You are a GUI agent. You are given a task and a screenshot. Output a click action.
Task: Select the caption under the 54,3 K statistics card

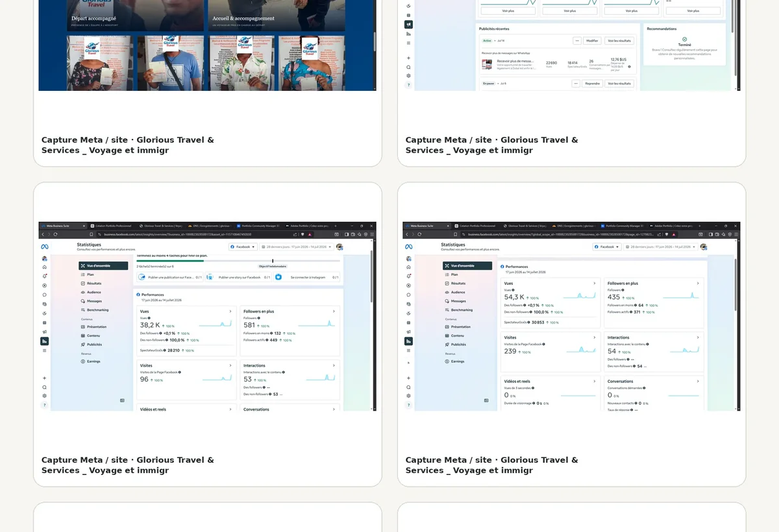(492, 465)
